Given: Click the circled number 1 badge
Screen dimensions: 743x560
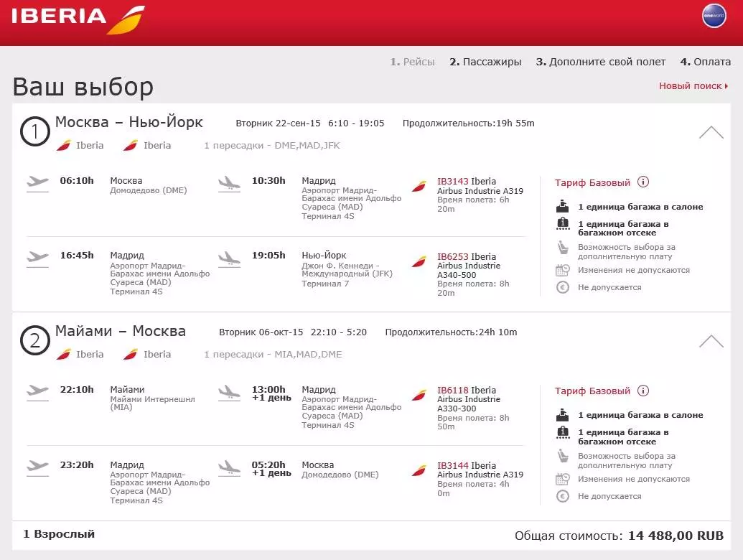Looking at the screenshot, I should [34, 131].
